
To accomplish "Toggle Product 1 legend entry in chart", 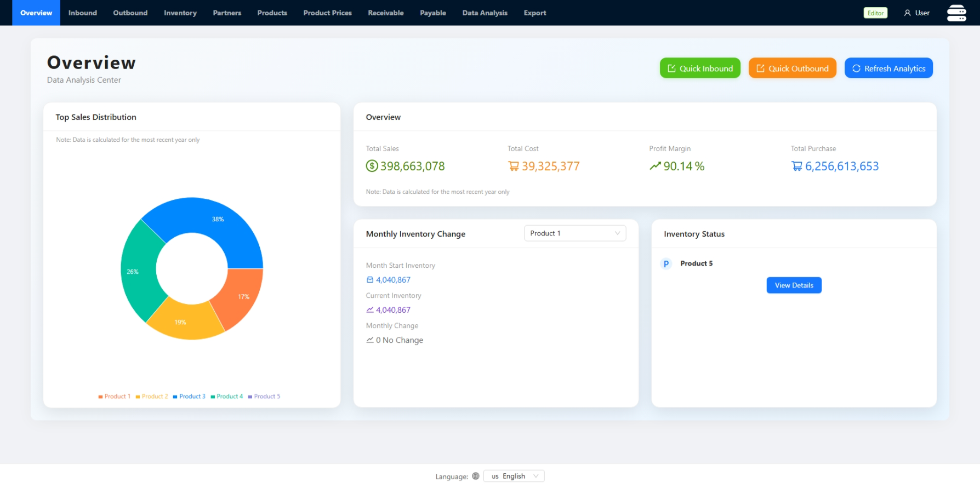I will [115, 397].
